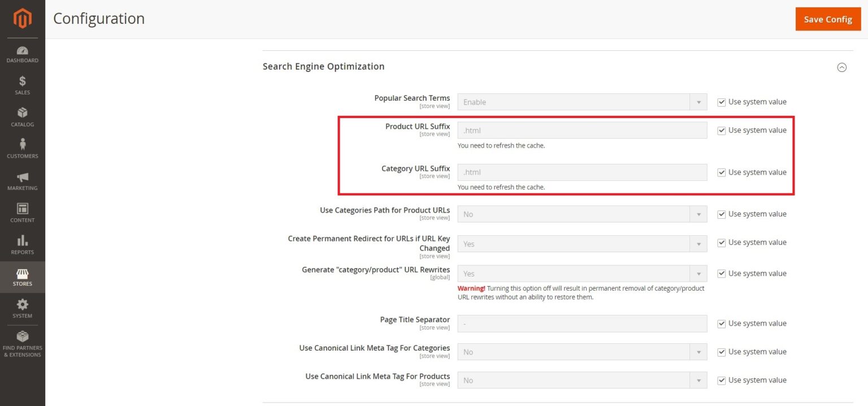Click the red Warning! text
Viewport: 868px width, 406px height.
click(471, 288)
